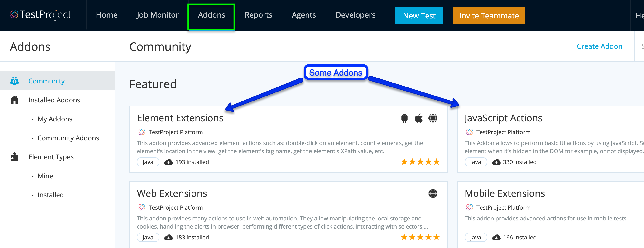Open the JavaScript Actions addon title
This screenshot has height=248, width=644.
(x=503, y=118)
